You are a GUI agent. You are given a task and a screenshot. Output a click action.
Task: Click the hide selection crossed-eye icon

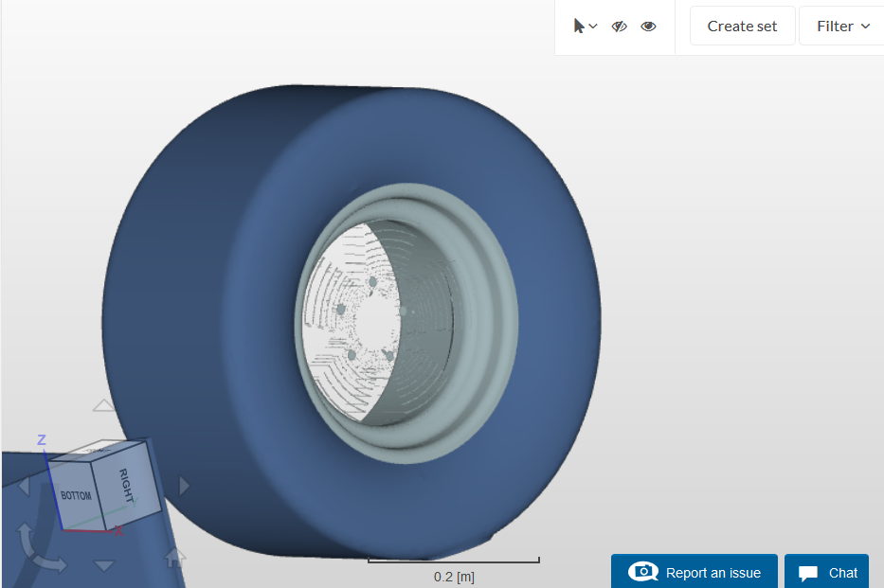619,26
